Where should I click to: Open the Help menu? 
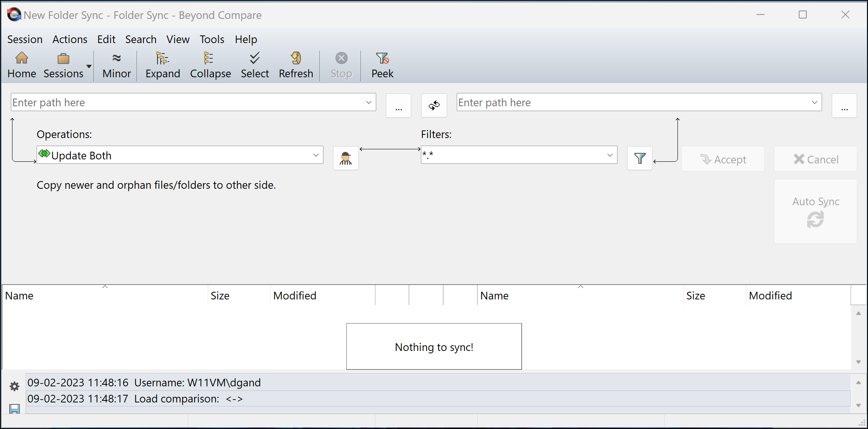pos(246,39)
